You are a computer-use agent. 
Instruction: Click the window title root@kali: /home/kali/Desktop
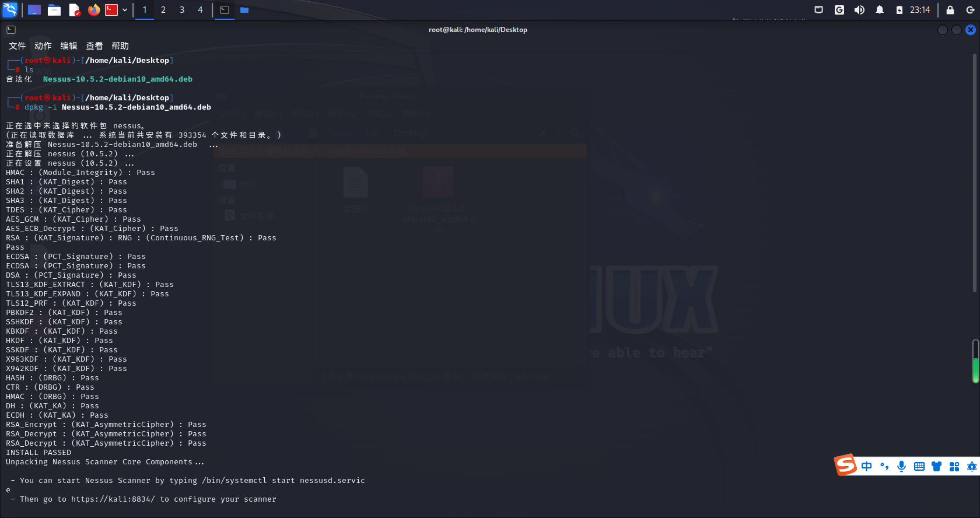[x=478, y=30]
